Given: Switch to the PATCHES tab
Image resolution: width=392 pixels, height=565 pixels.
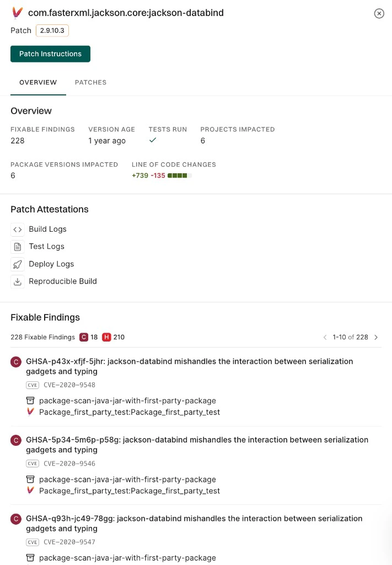Looking at the screenshot, I should pyautogui.click(x=90, y=82).
